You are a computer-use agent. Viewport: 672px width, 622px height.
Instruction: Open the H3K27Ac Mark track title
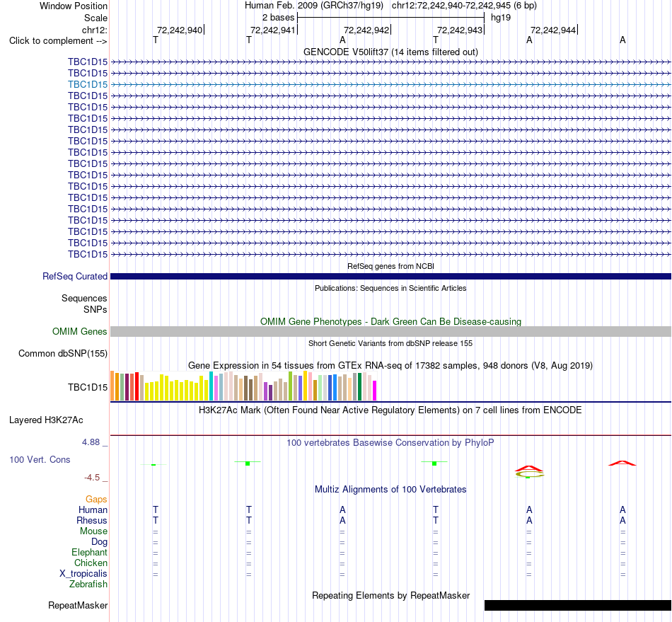pos(390,410)
